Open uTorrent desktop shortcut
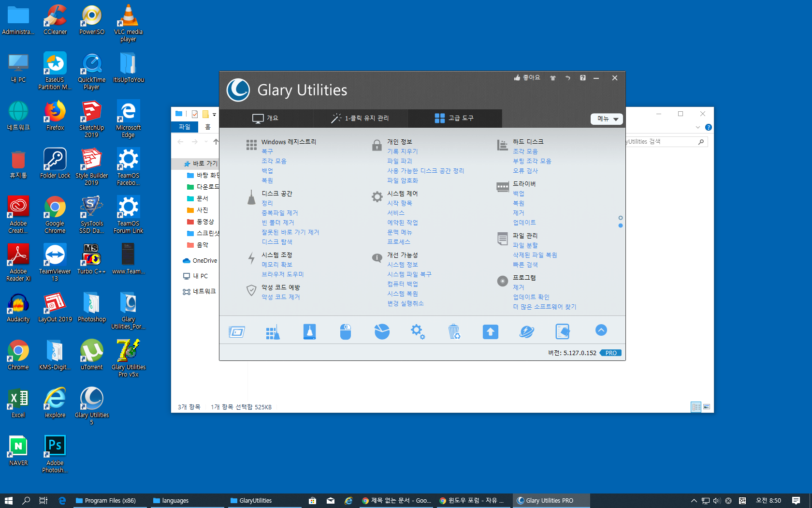Image resolution: width=812 pixels, height=508 pixels. click(x=91, y=355)
